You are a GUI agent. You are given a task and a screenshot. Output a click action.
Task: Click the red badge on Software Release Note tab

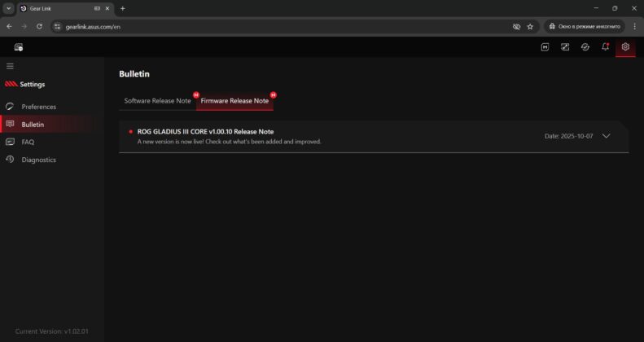196,94
